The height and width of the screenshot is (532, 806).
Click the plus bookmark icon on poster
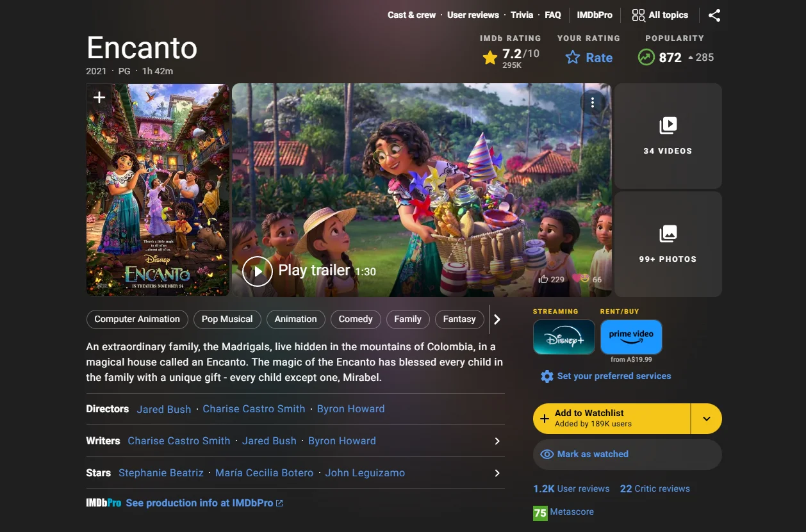coord(99,97)
